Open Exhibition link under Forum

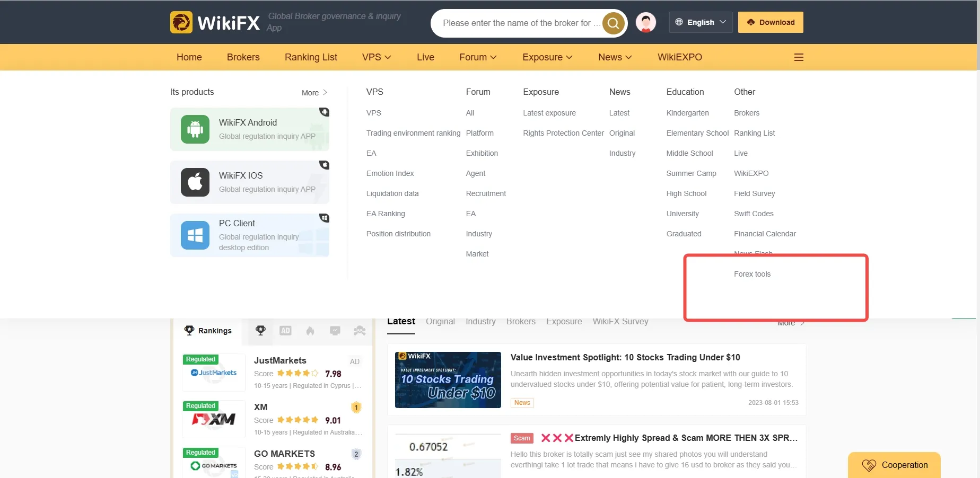[x=482, y=153]
